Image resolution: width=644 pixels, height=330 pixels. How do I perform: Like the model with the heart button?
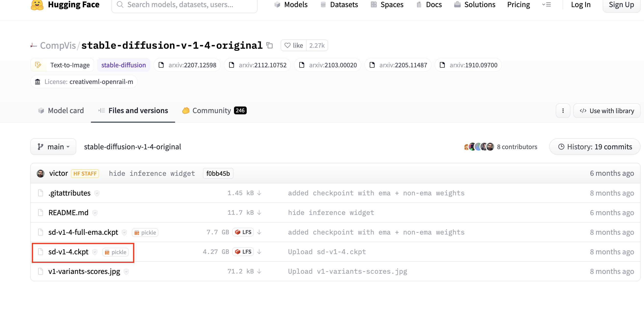(x=293, y=45)
